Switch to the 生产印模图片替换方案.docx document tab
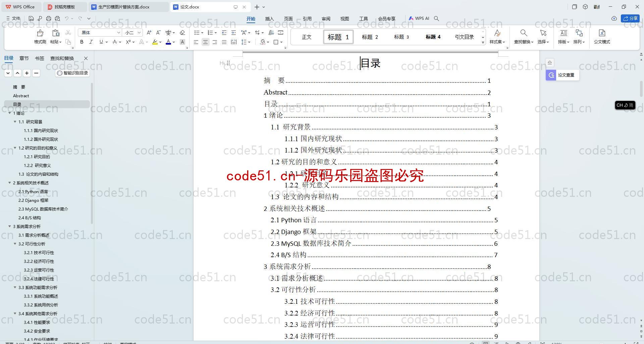Viewport: 644px width, 344px height. coord(129,7)
